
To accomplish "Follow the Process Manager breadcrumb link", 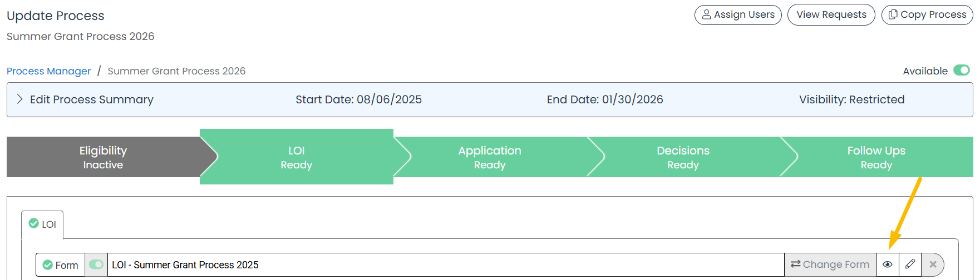I will coord(48,71).
